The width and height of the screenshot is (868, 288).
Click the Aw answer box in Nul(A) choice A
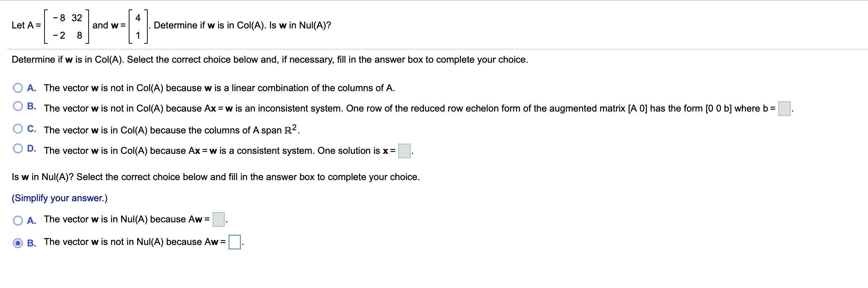218,219
